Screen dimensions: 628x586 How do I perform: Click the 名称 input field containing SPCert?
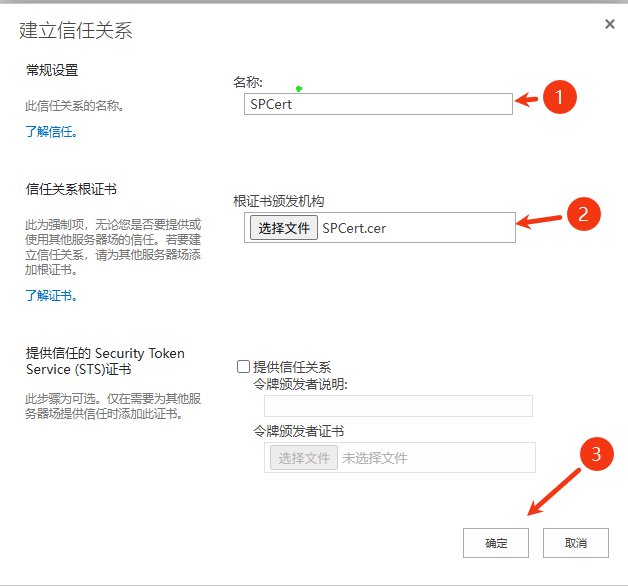(x=378, y=104)
